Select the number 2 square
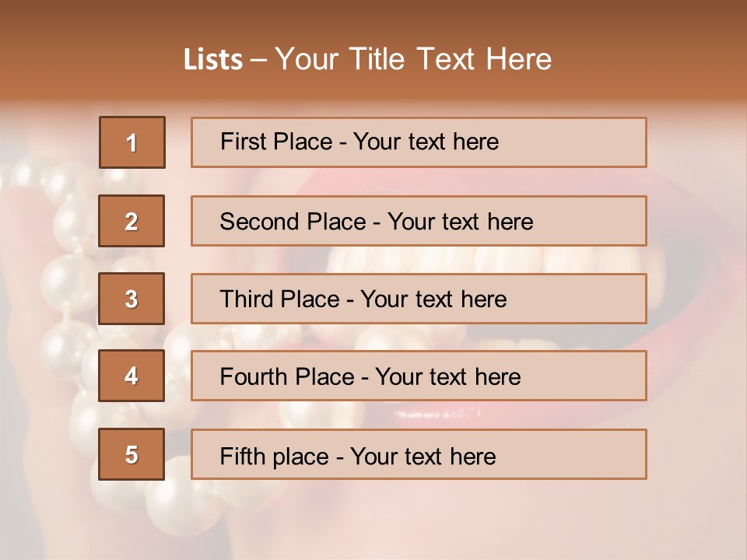Screen dimensions: 747x560 pos(132,221)
